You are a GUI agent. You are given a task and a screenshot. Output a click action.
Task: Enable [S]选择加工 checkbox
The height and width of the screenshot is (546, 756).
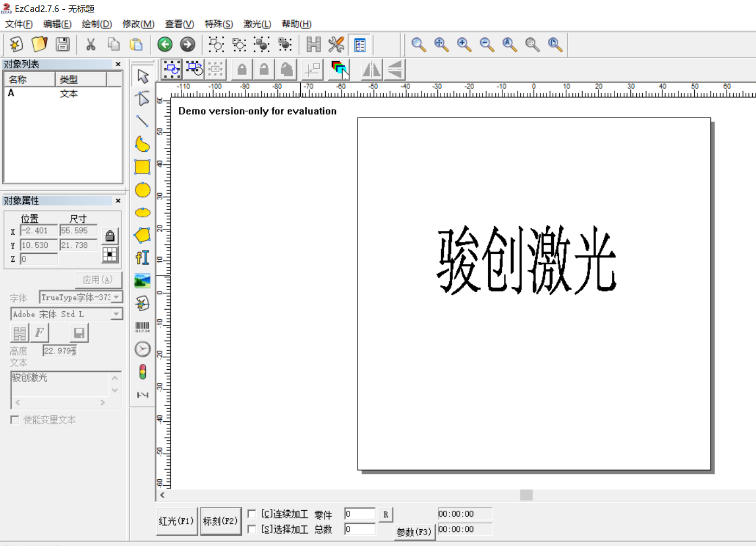252,529
